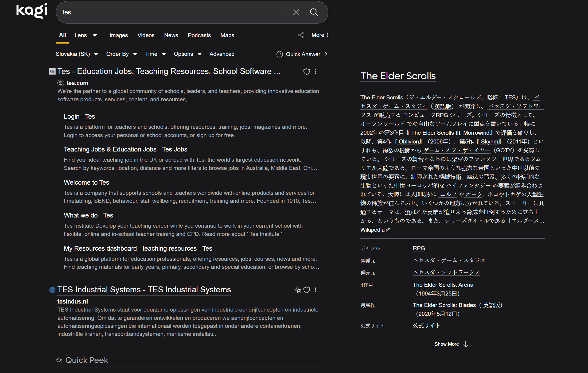Click the magnifying glass search icon
This screenshot has width=588, height=373.
[x=314, y=12]
